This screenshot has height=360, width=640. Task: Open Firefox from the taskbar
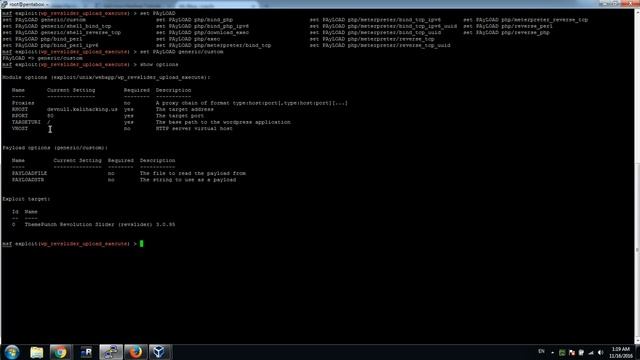tap(135, 352)
